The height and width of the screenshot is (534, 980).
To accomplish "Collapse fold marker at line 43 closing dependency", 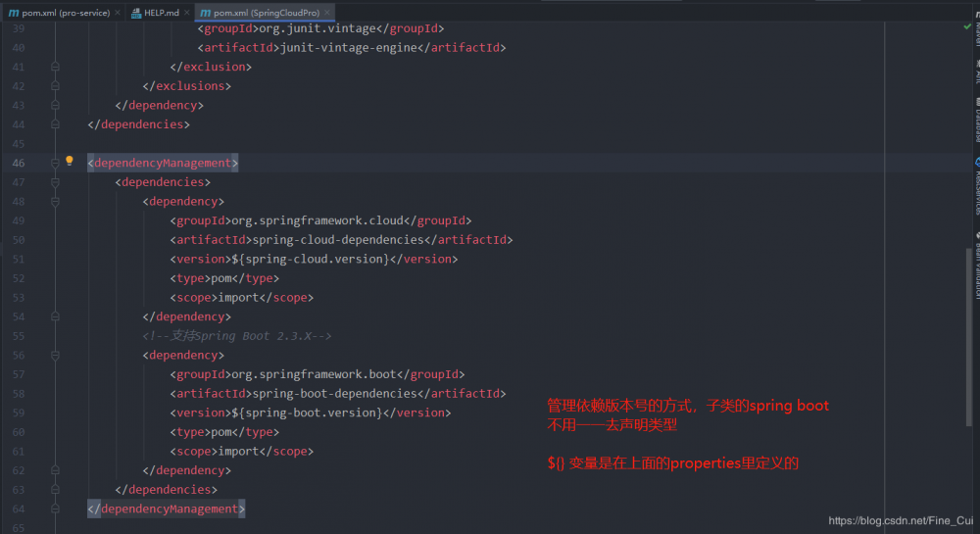I will pyautogui.click(x=55, y=106).
